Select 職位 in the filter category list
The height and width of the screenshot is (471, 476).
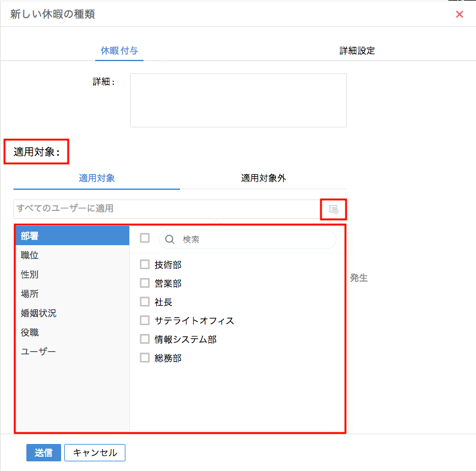[30, 255]
